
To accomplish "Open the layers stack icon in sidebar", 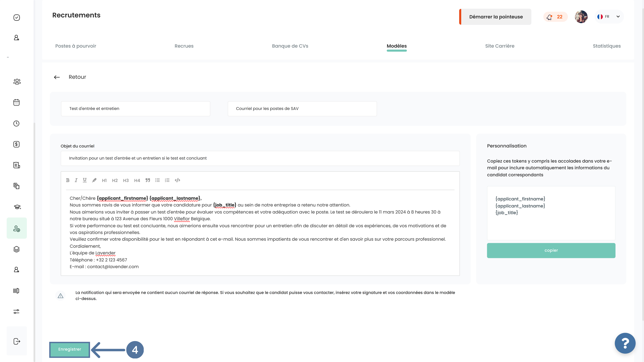I will point(17,249).
